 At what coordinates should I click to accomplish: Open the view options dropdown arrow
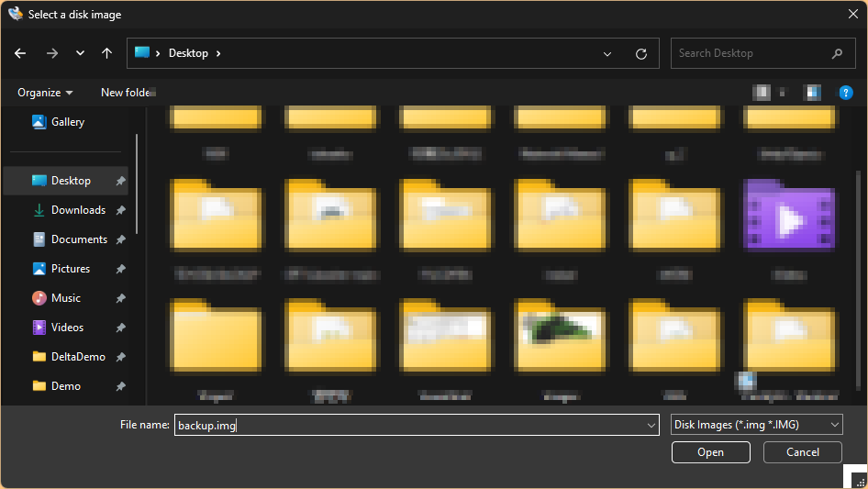click(782, 93)
